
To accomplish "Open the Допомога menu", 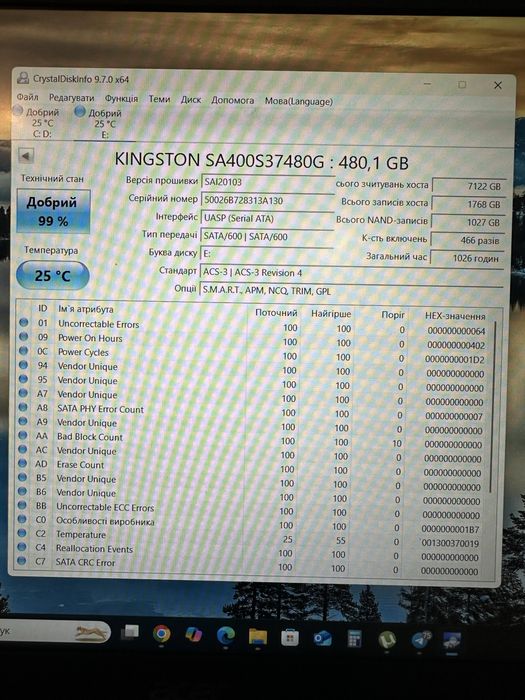I will pos(233,100).
